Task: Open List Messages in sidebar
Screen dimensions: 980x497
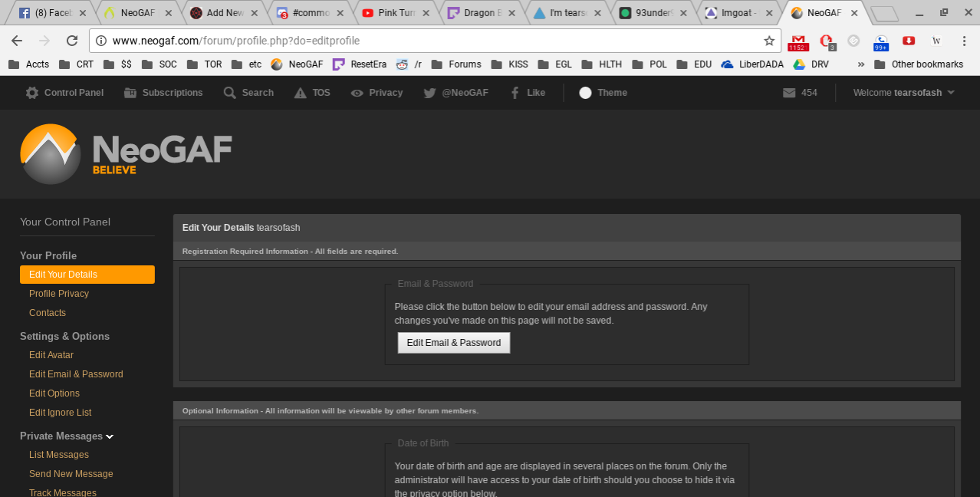Action: coord(59,455)
